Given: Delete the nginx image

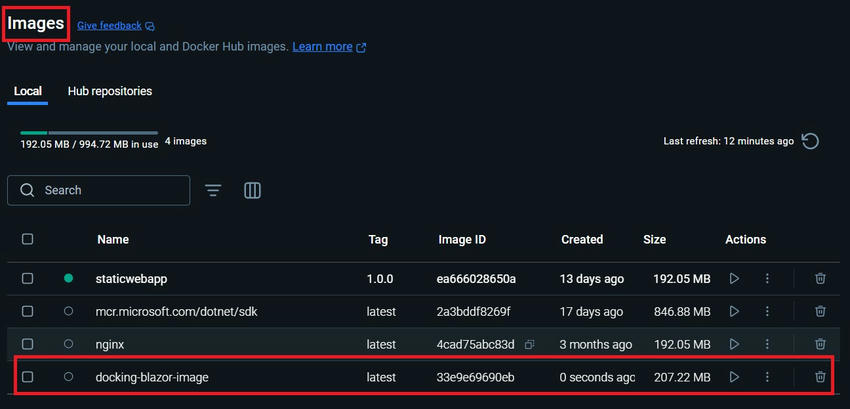Looking at the screenshot, I should pyautogui.click(x=820, y=344).
